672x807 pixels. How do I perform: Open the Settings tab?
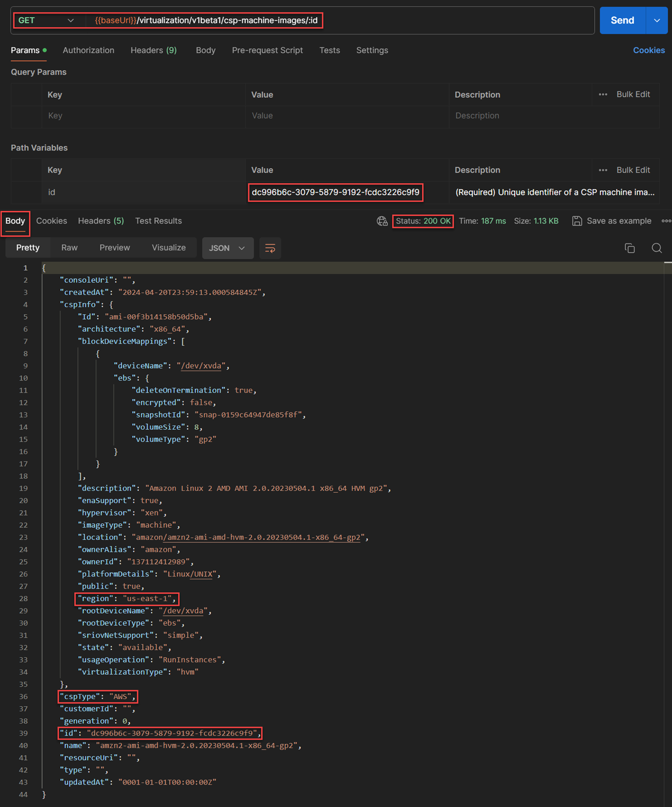tap(372, 50)
